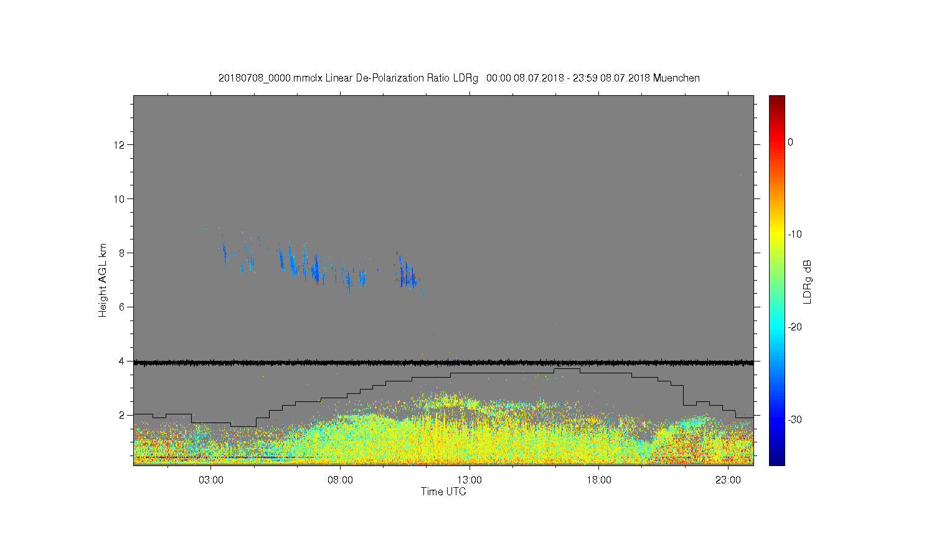Click the plot title with filename 20180708_0000.mmclx
The height and width of the screenshot is (560, 934).
pos(459,78)
